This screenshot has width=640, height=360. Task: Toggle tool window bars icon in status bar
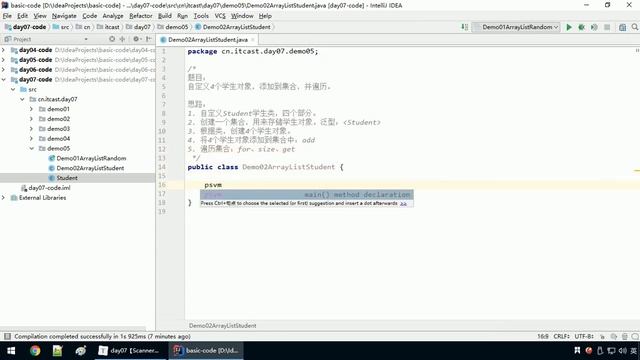7,336
